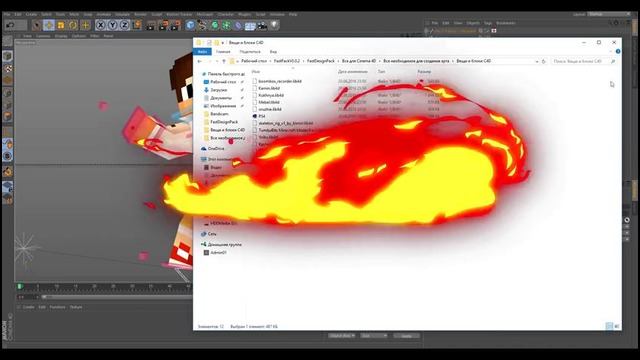Open the Object (Rel) coordinate dropdown
The height and width of the screenshot is (360, 640).
[342, 336]
